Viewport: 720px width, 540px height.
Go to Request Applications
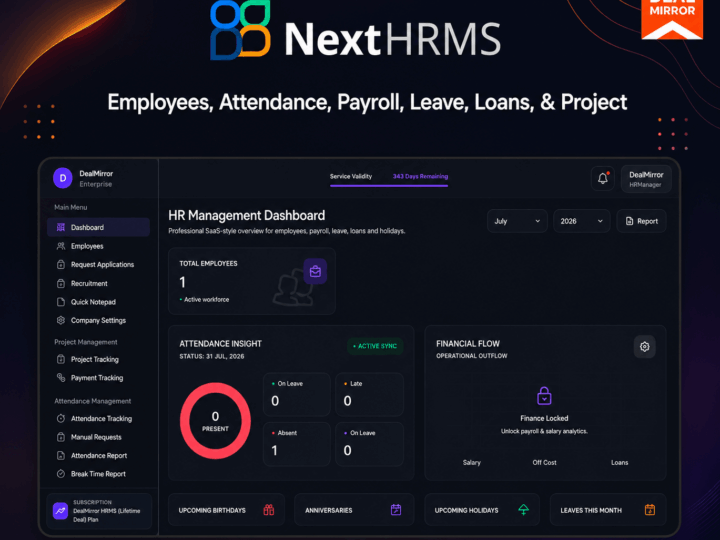click(x=98, y=264)
